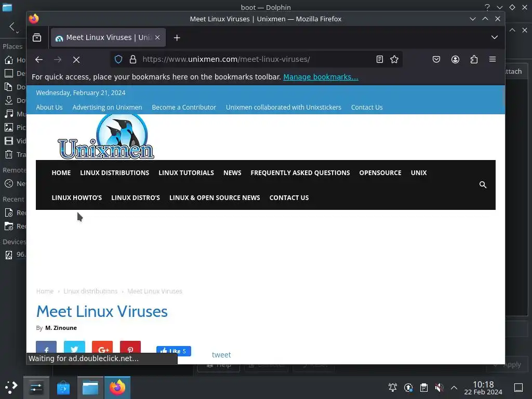Screen dimensions: 532x399
Task: Click the Unixmen penguin logo
Action: [x=106, y=137]
